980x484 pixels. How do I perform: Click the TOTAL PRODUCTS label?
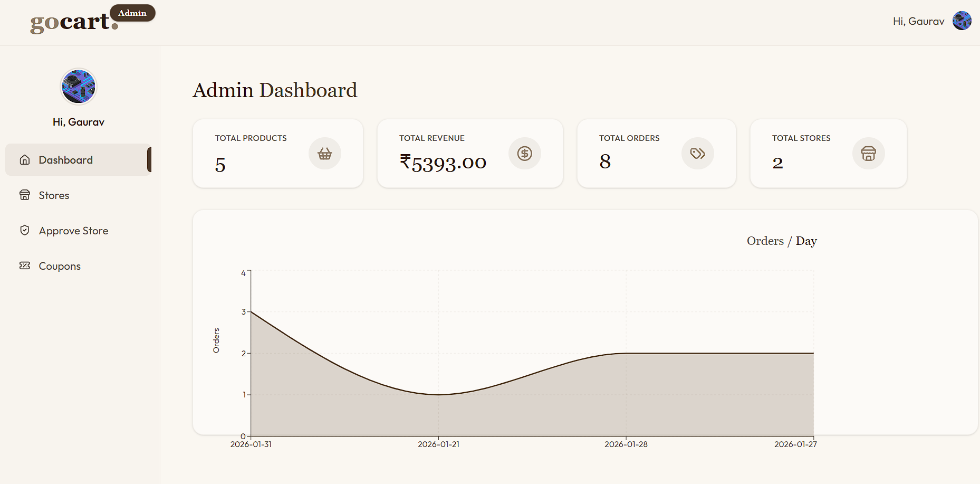[x=251, y=138]
